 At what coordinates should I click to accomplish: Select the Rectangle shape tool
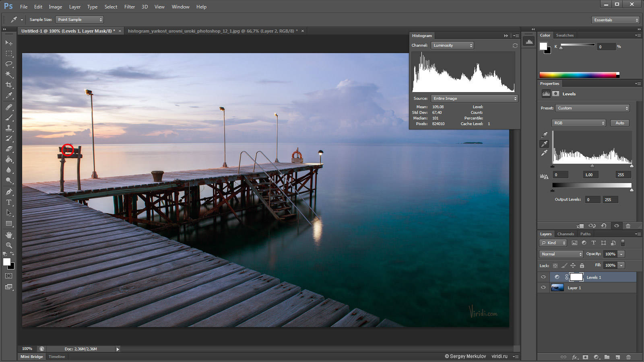tap(9, 224)
